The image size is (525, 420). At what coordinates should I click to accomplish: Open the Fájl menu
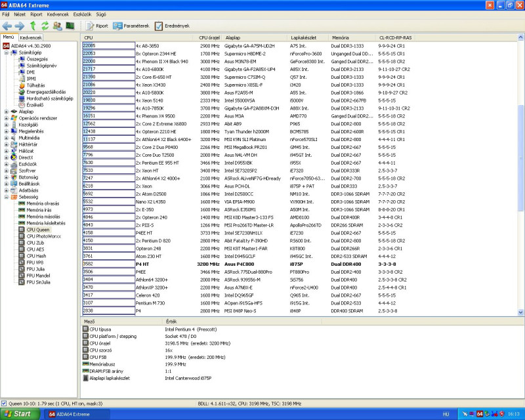click(6, 14)
